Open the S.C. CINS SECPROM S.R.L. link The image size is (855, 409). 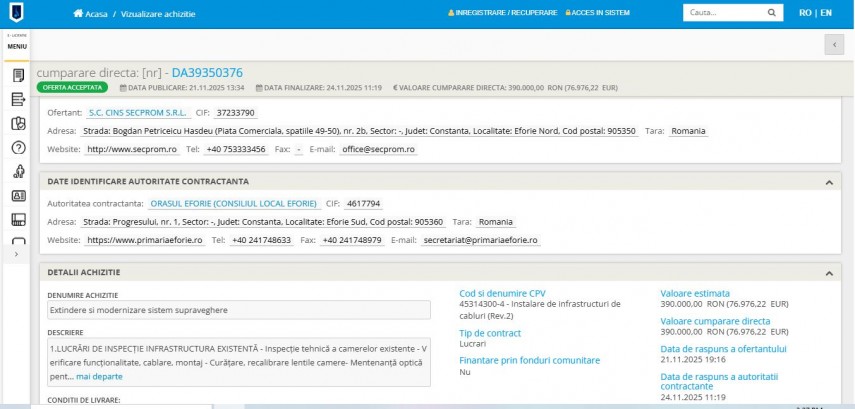pos(125,113)
